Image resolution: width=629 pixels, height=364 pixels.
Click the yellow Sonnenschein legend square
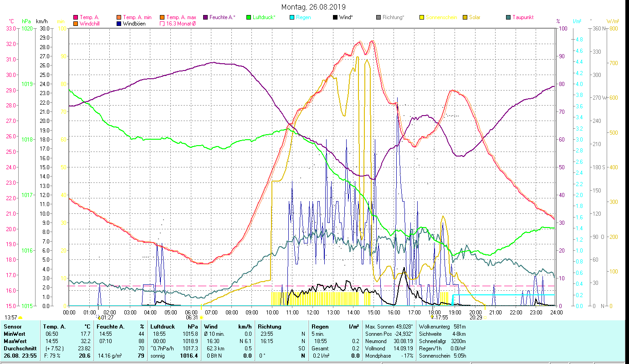[x=422, y=17]
